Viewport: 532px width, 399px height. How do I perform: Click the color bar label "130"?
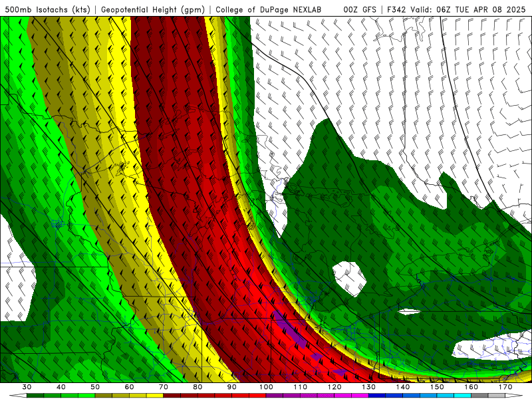coord(369,387)
